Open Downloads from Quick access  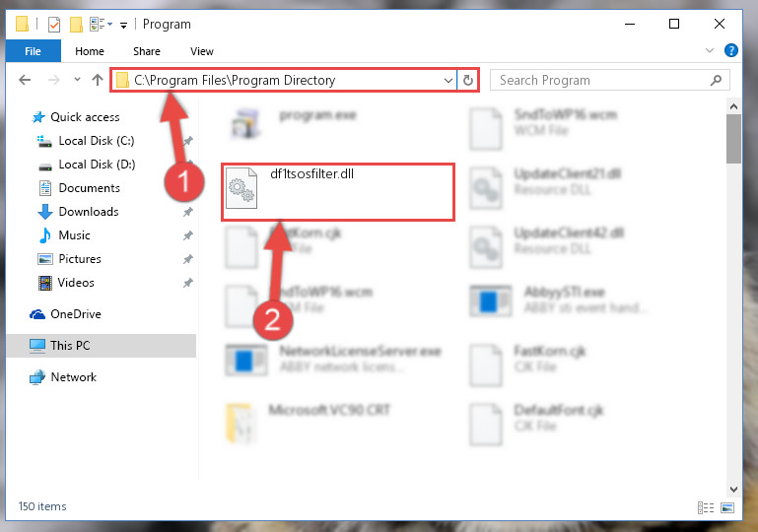tap(88, 212)
